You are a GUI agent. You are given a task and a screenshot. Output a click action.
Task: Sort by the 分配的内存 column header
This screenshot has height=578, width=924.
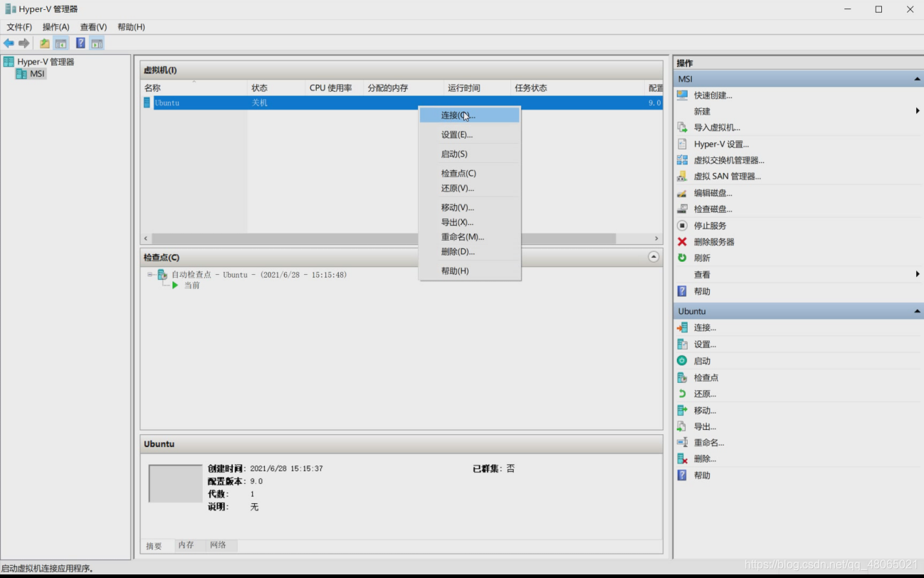click(x=404, y=88)
